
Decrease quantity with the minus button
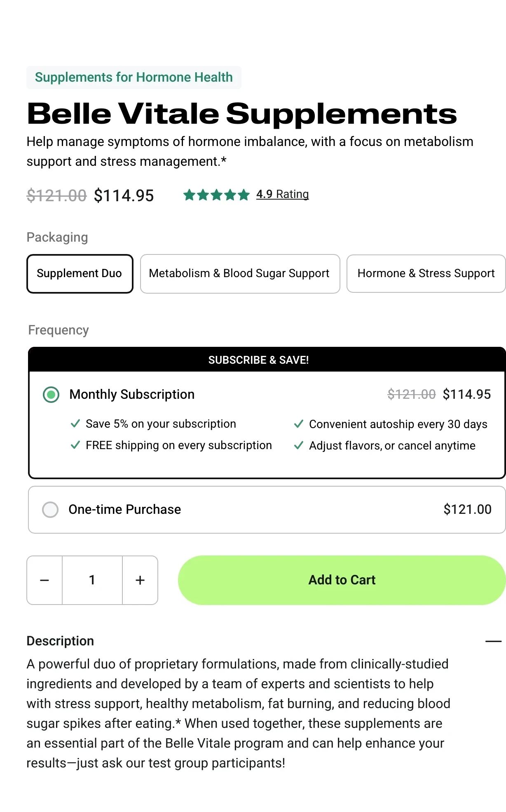pos(44,580)
